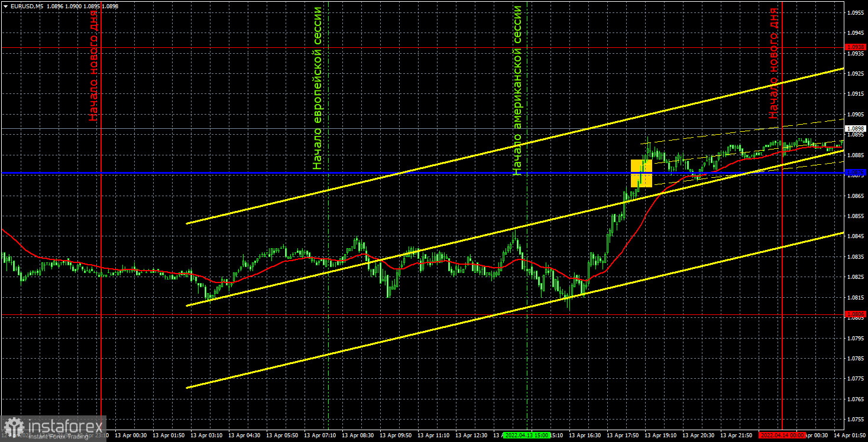Click the 'Начало американской сессии' vertical label
Viewport: 868px width, 442px height.
[x=517, y=90]
